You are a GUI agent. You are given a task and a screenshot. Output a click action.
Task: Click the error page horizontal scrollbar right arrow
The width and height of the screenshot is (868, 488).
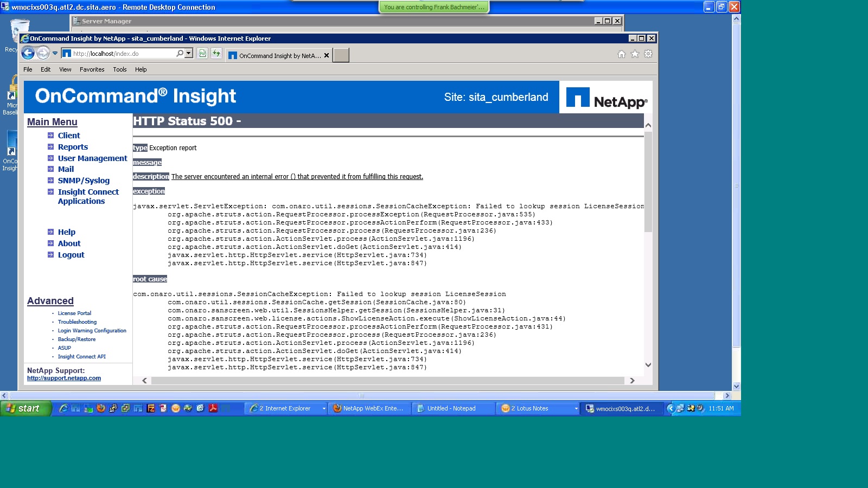[632, 381]
